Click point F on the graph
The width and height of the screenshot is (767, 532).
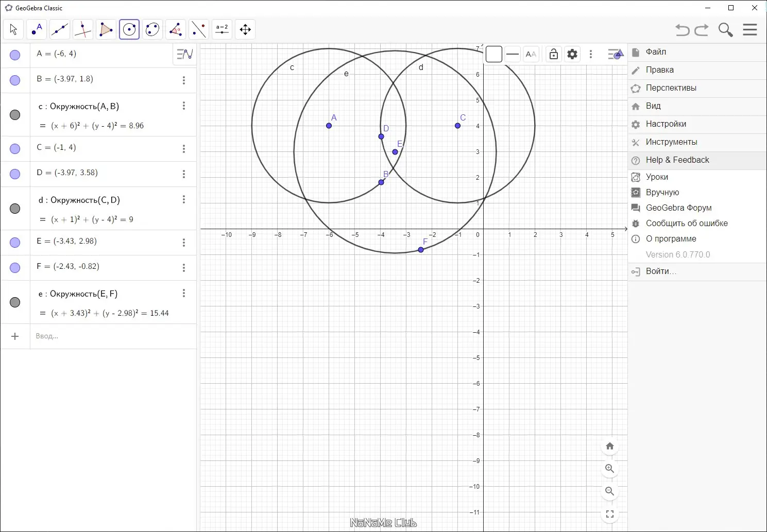tap(421, 250)
